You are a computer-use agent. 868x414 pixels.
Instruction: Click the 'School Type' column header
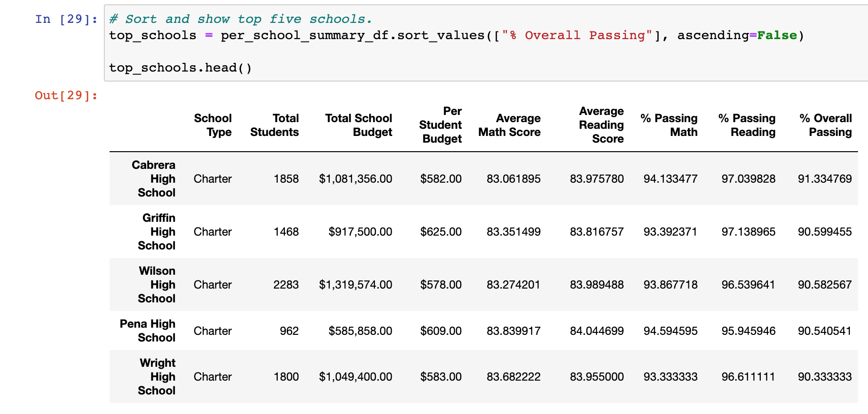click(212, 125)
